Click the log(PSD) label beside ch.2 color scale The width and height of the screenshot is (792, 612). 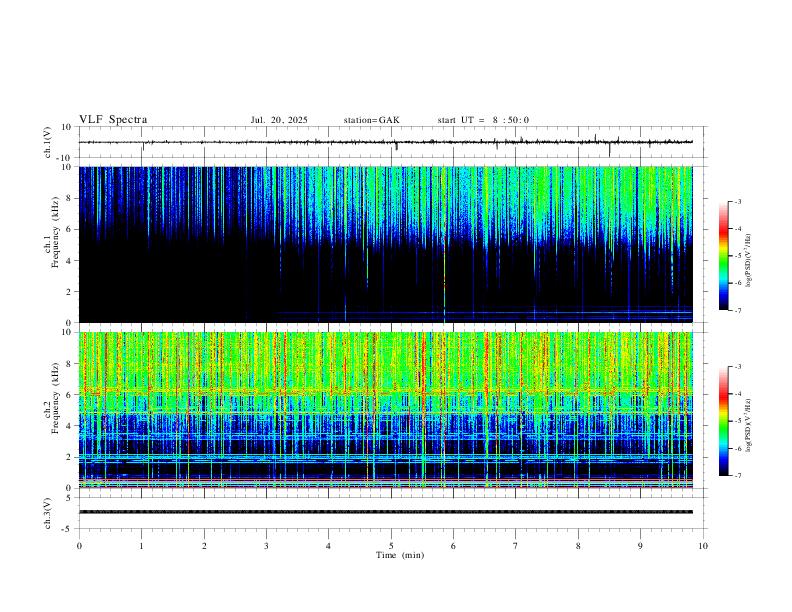[749, 425]
